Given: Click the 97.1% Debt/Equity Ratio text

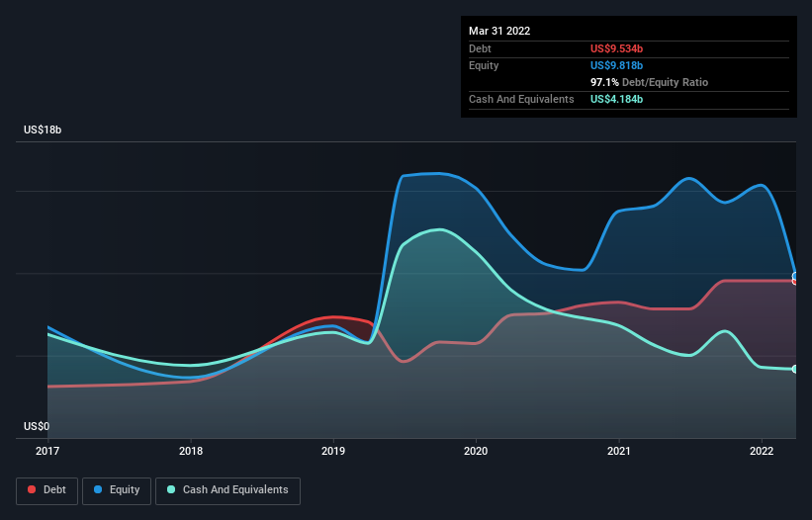Looking at the screenshot, I should (649, 82).
